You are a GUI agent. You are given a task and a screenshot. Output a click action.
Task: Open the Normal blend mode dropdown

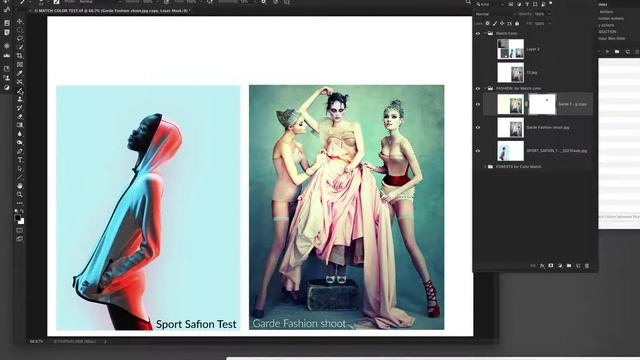(x=496, y=14)
